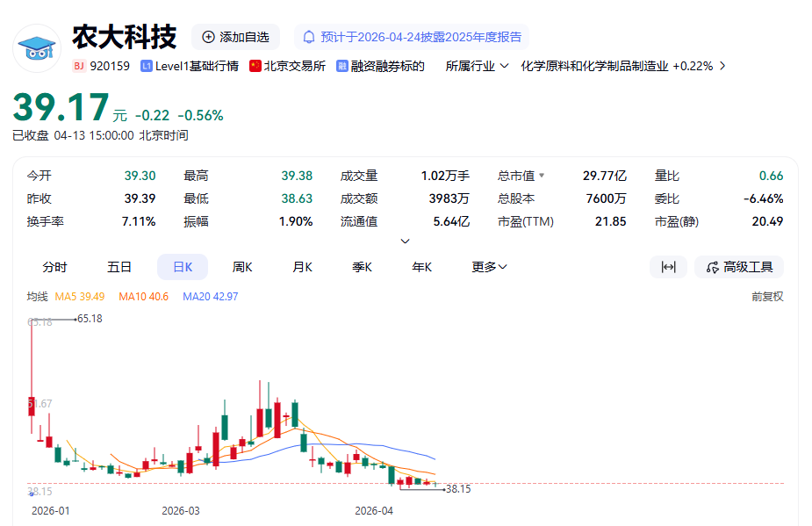Click the graduation-cap owl stock logo
The width and height of the screenshot is (812, 526).
(36, 47)
